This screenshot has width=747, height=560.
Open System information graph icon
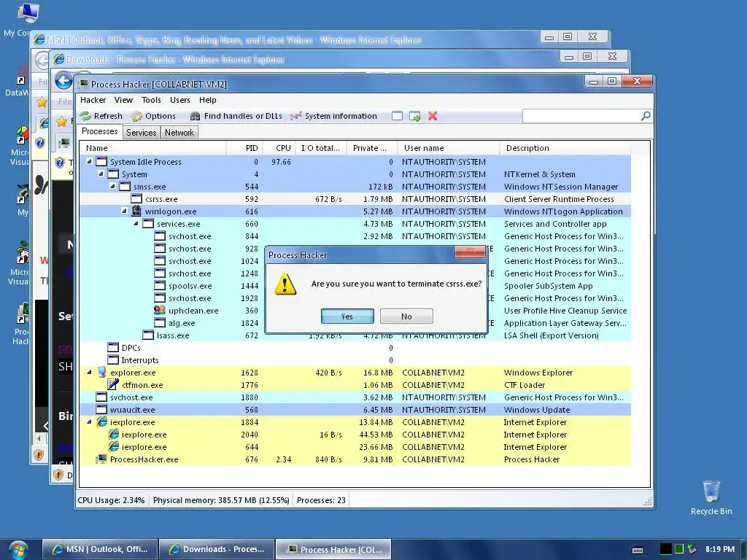pyautogui.click(x=296, y=116)
